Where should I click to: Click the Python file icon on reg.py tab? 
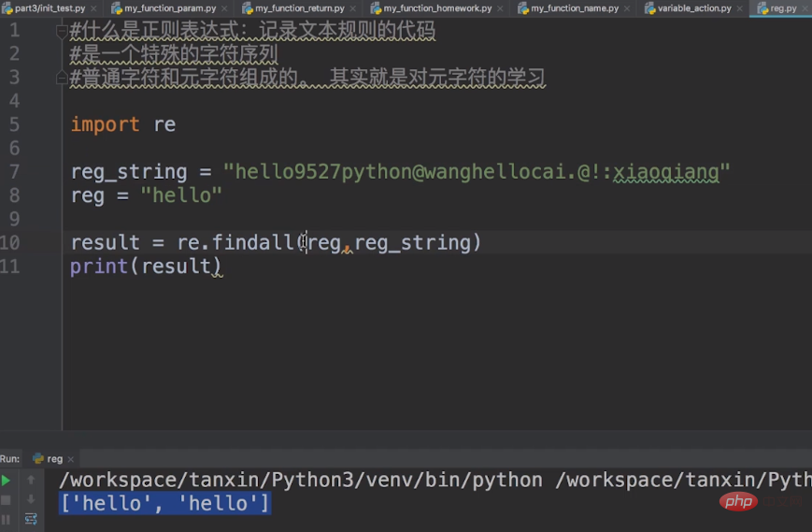[x=762, y=8]
